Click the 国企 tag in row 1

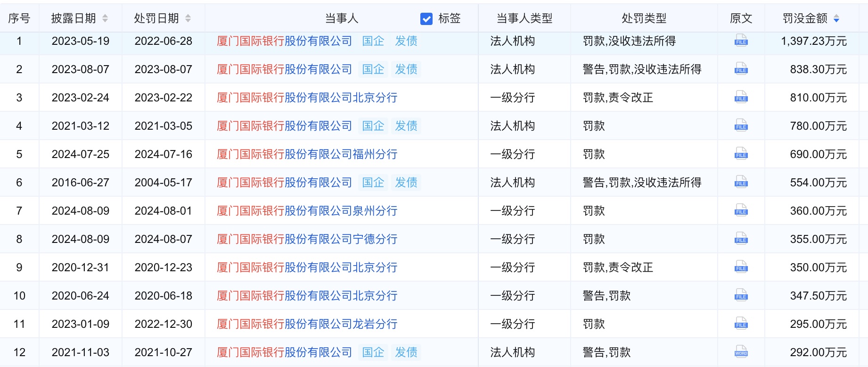click(x=373, y=41)
